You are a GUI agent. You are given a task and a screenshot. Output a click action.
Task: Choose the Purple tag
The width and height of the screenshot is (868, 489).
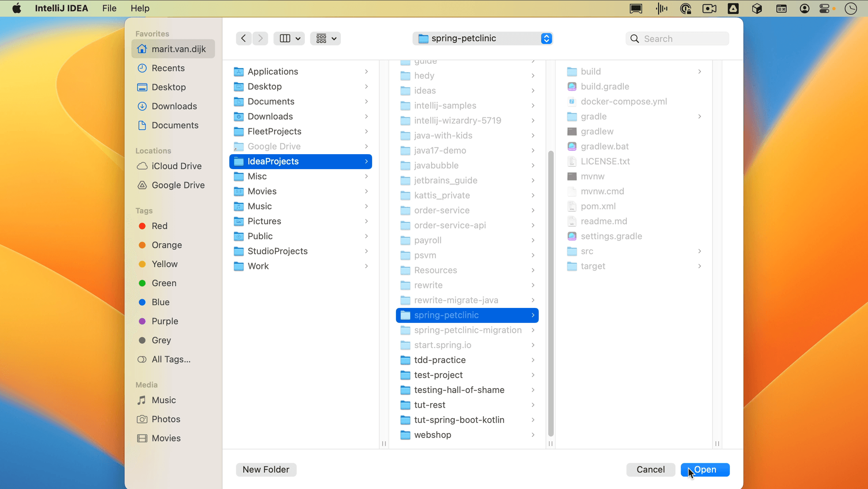(x=165, y=321)
